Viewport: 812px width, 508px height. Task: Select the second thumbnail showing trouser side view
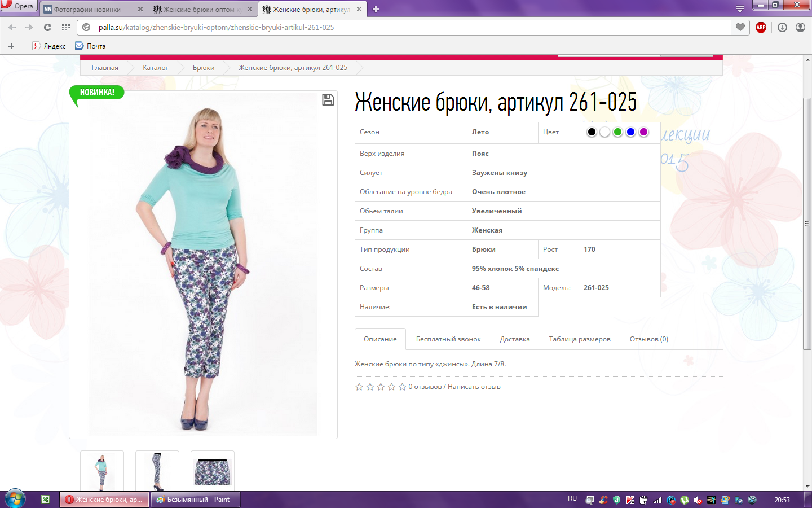pos(157,471)
